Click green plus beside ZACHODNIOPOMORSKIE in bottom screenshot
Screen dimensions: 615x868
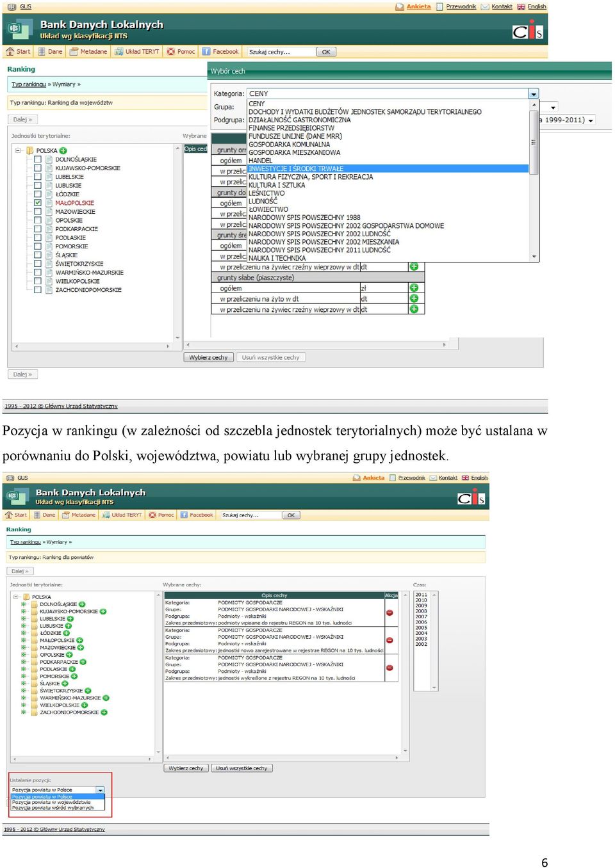[104, 712]
